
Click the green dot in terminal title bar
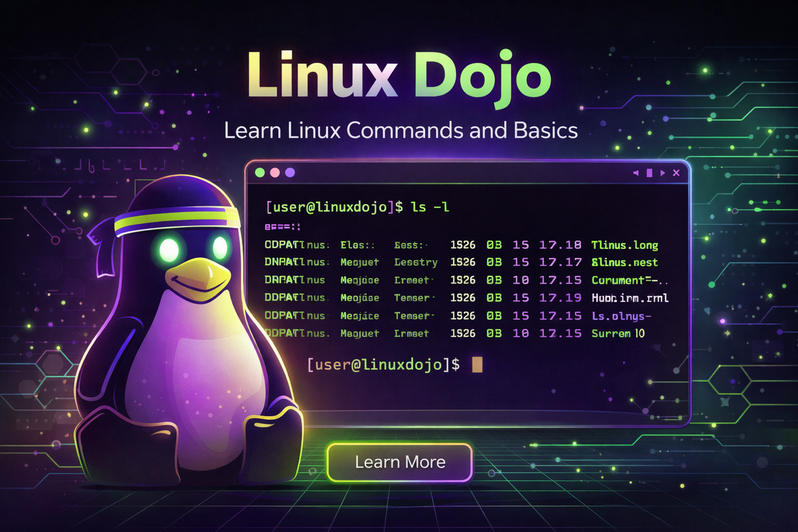click(x=260, y=172)
